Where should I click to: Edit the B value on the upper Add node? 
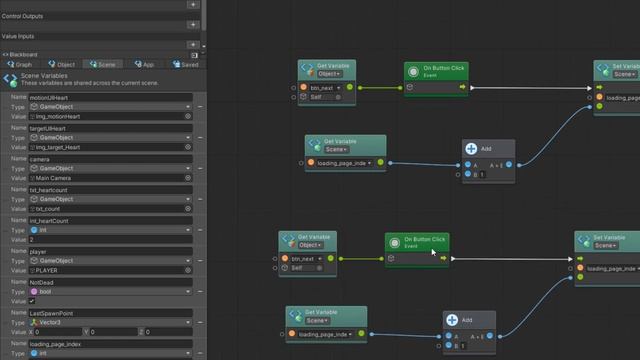pos(482,174)
